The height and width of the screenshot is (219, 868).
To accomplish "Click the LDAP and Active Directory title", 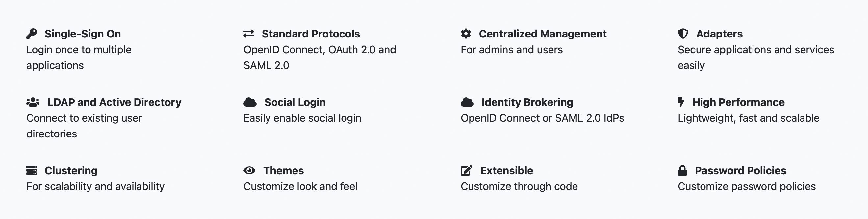I will coord(114,102).
